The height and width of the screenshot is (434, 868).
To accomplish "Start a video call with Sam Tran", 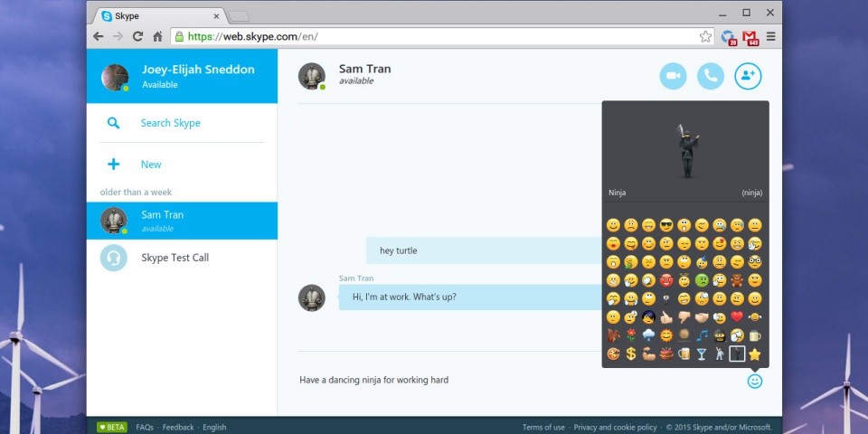I will (x=673, y=76).
